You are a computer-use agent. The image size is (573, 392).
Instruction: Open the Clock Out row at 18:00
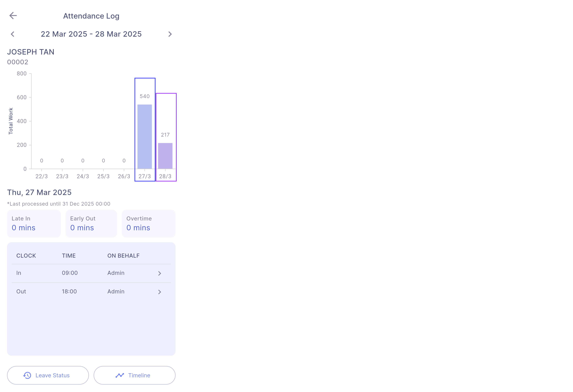point(91,292)
